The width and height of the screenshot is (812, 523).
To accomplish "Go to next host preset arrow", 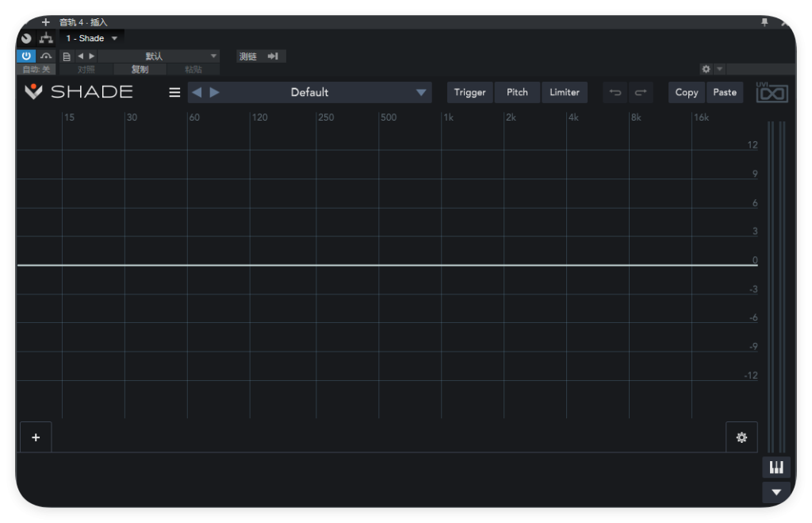I will click(92, 56).
